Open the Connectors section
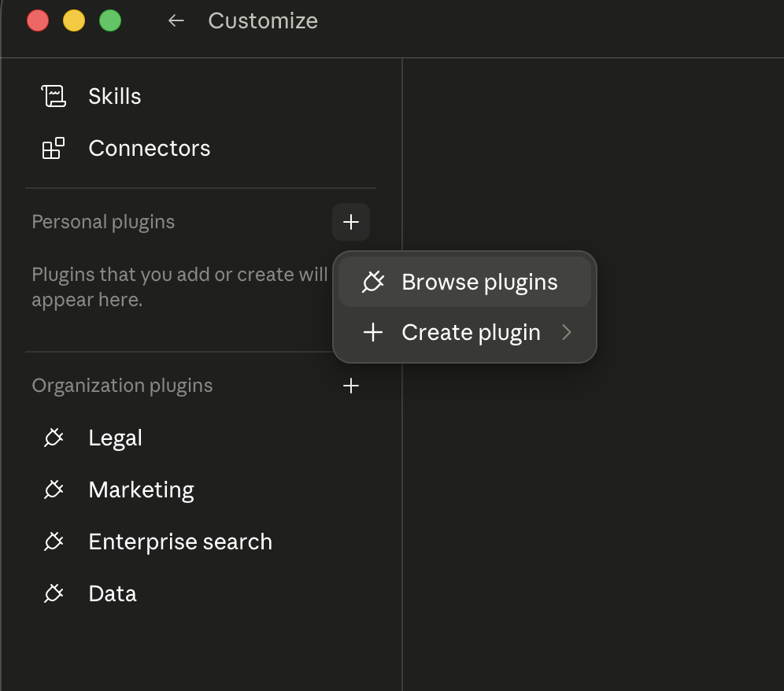The width and height of the screenshot is (784, 691). point(200,148)
